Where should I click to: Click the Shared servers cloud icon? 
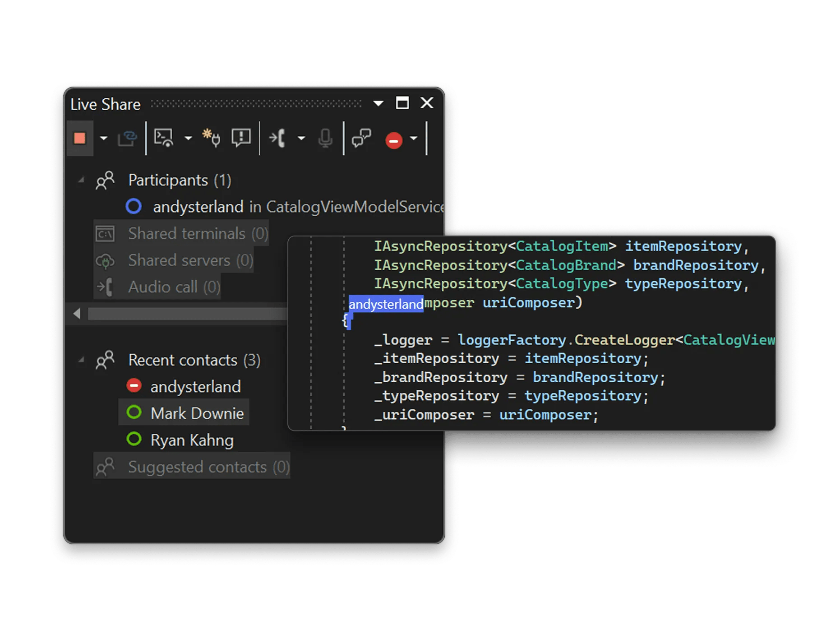[x=105, y=261]
